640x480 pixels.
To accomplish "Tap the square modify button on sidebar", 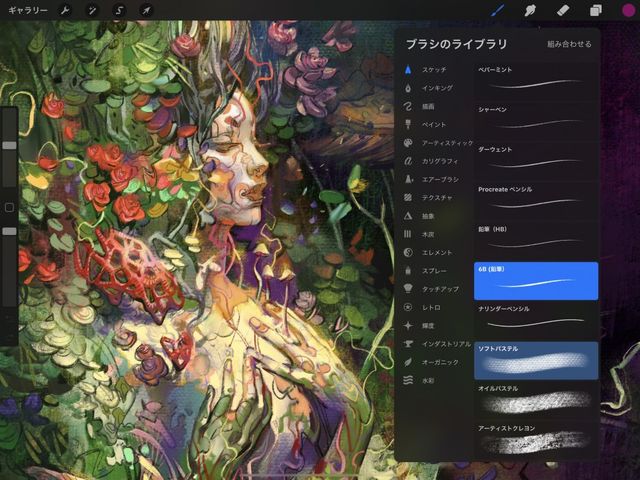I will tap(9, 207).
